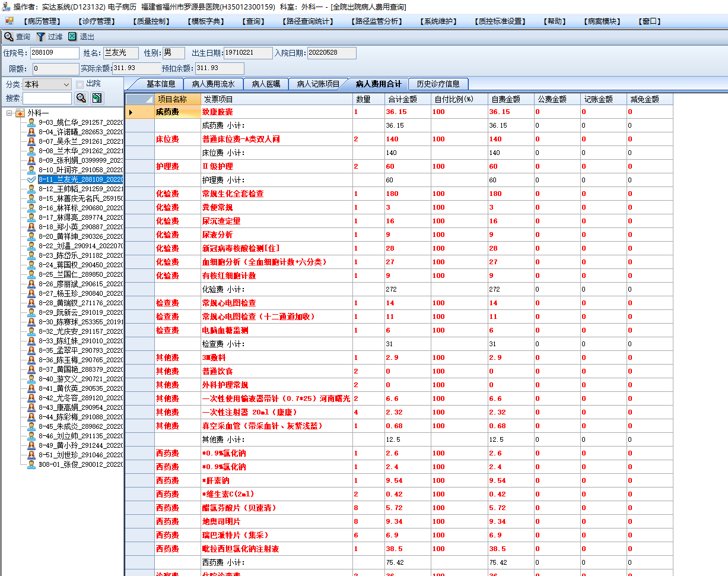Click the 外科一 department folder icon

(20, 113)
